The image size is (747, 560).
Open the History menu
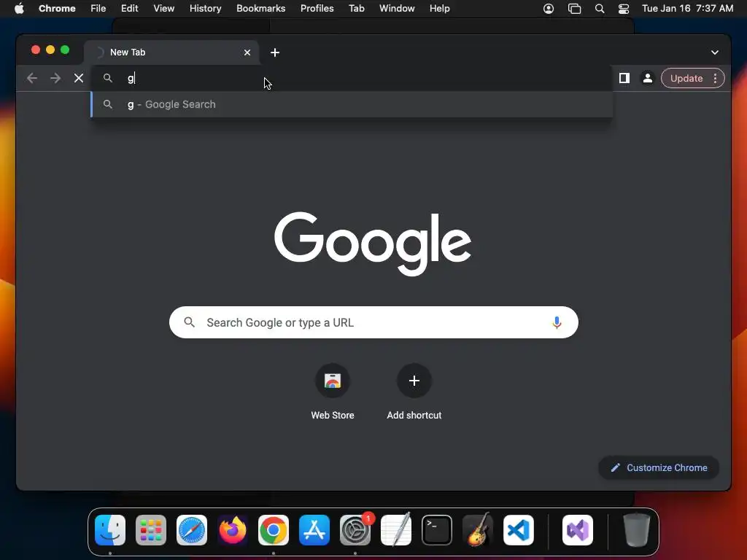coord(205,9)
